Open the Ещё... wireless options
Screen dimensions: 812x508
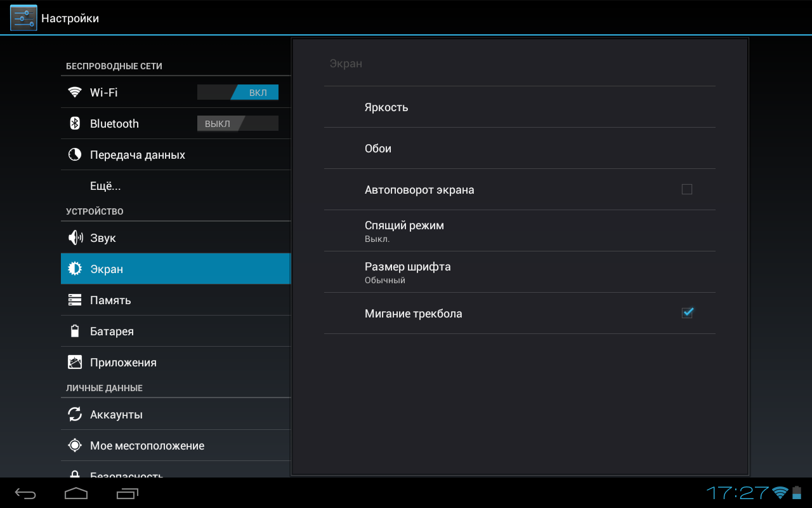tap(176, 185)
